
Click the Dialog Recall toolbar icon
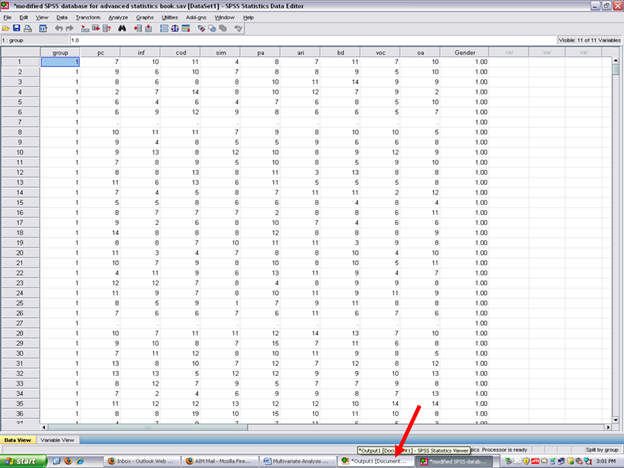point(45,28)
